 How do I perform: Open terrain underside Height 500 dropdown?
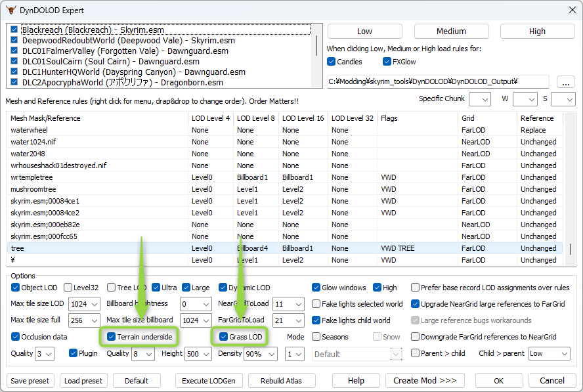[198, 354]
